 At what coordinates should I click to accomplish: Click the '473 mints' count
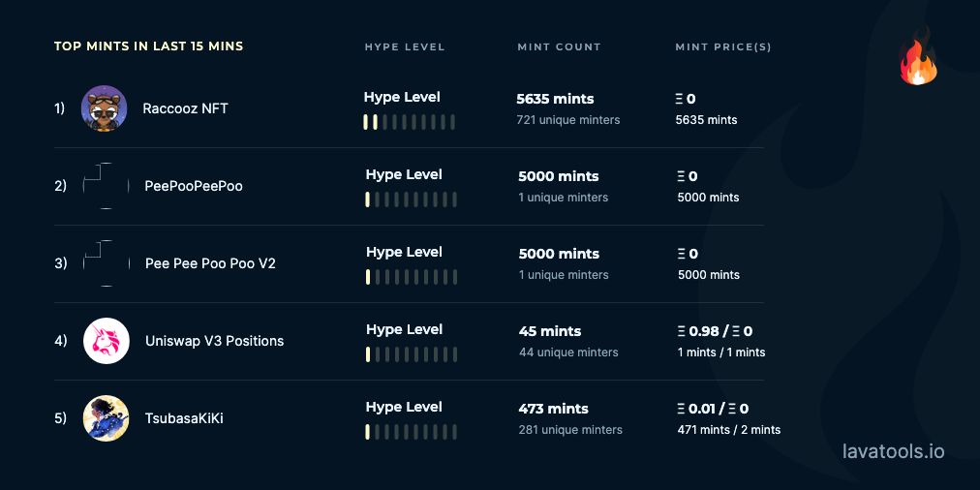click(x=553, y=409)
